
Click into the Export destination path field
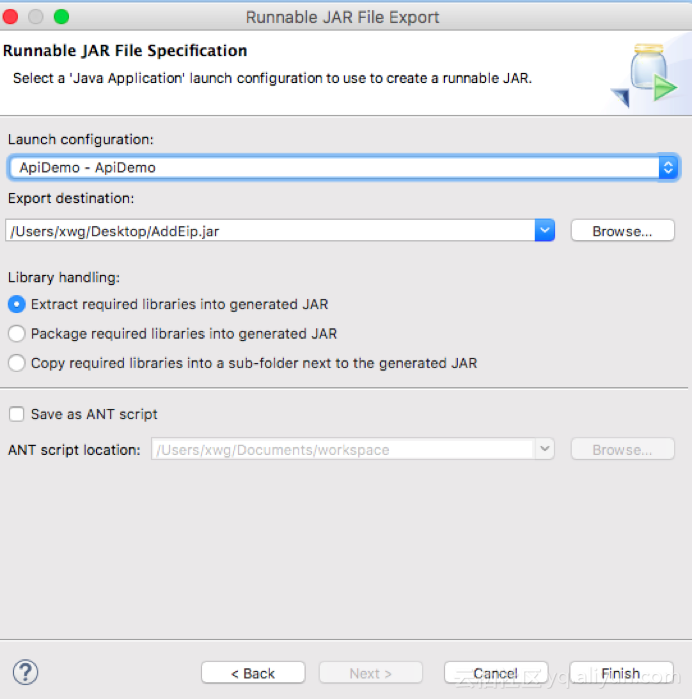pos(270,230)
